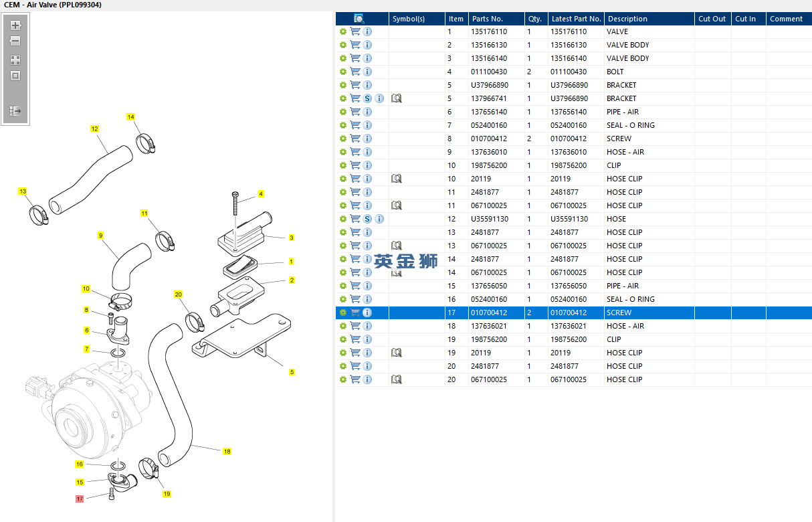Viewport: 812px width, 522px height.
Task: Add PIPE - AIR 137656050 to cart
Action: [355, 286]
